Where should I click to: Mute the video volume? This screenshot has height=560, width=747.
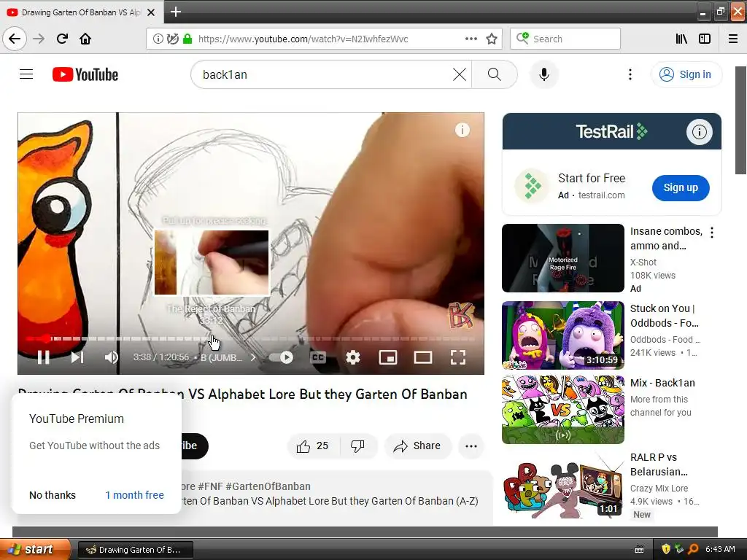point(111,357)
